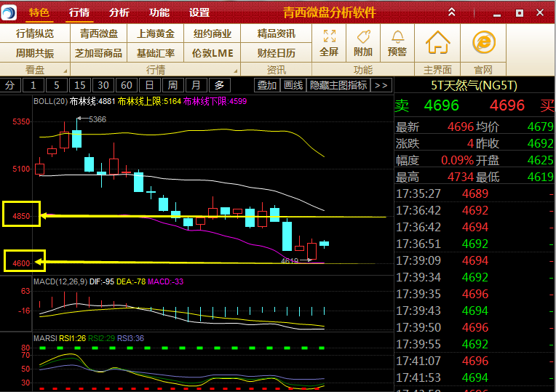
Task: Expand the 看盘 group launcher arrow
Action: point(65,71)
